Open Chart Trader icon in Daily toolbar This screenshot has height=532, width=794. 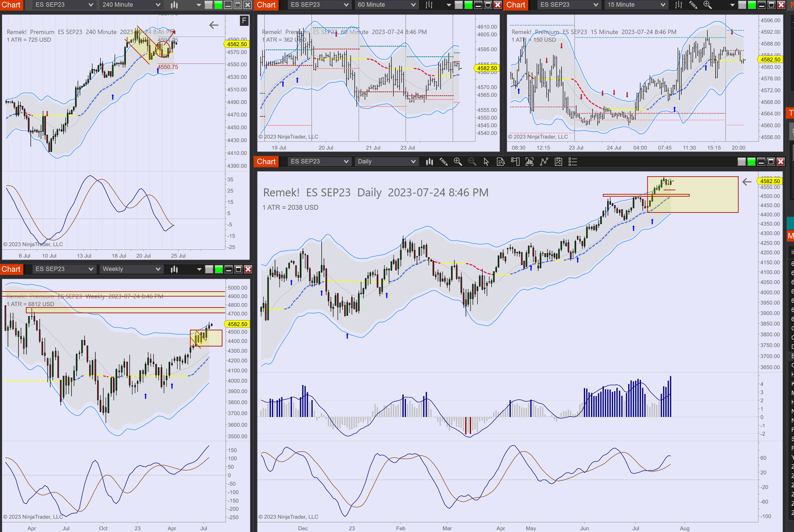pyautogui.click(x=515, y=162)
